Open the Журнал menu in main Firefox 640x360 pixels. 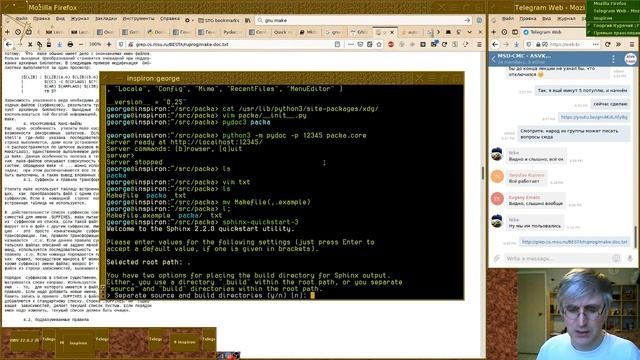[x=80, y=19]
